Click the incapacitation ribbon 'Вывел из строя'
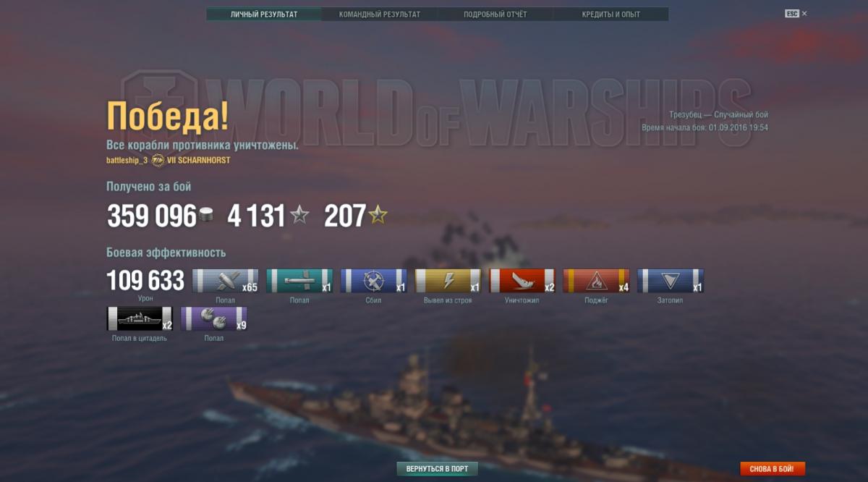The height and width of the screenshot is (482, 868). [x=448, y=281]
